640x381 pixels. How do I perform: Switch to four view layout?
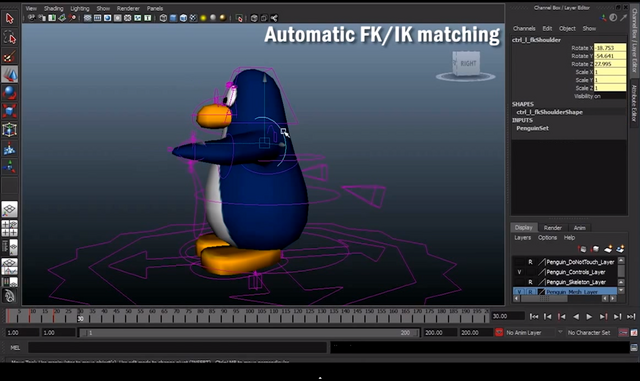[x=9, y=228]
